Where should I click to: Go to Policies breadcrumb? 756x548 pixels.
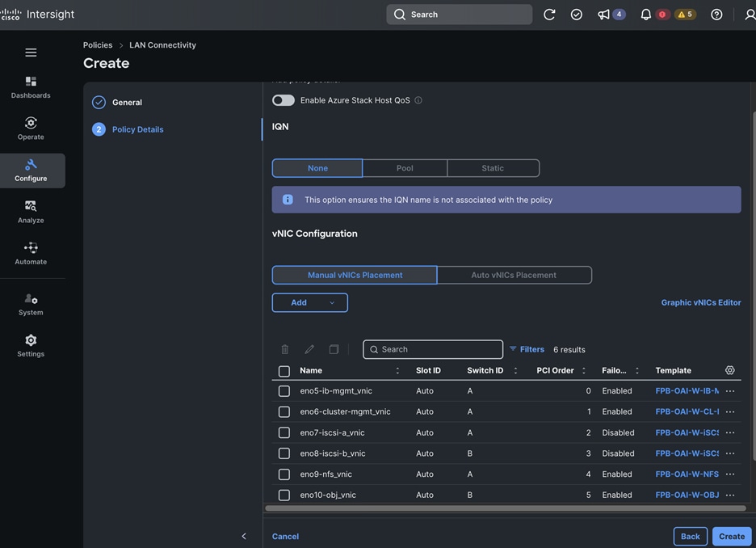point(98,45)
